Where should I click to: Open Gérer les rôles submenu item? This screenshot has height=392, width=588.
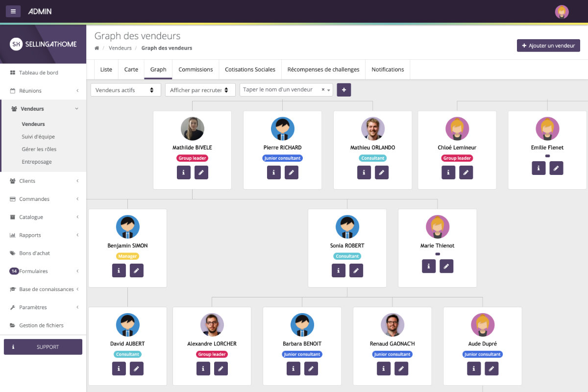click(39, 149)
